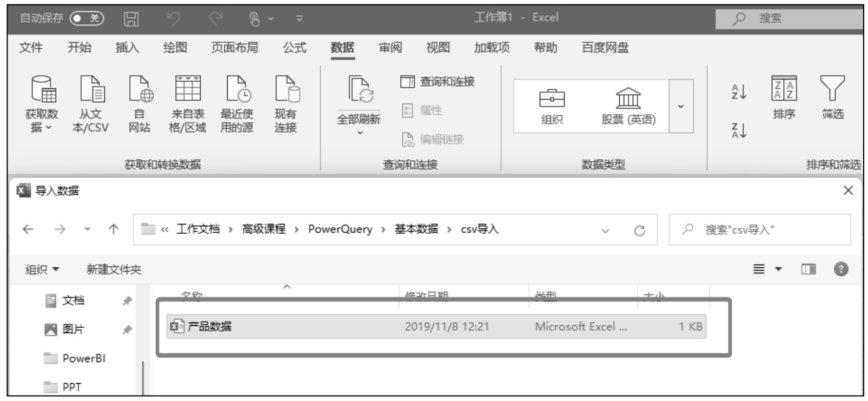This screenshot has height=401, width=868.
Task: Click the sort Z to A icon
Action: [739, 130]
